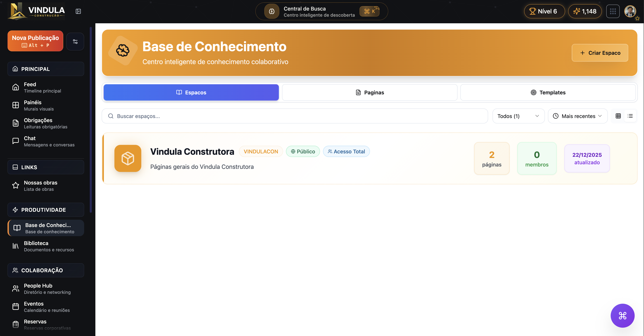This screenshot has height=336, width=644.
Task: Focus the Buscar espaços search field
Action: point(295,116)
